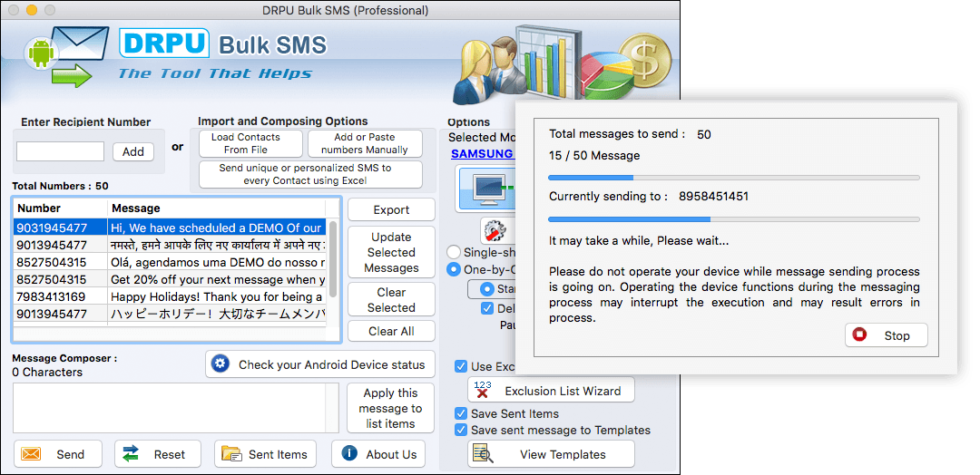Click the red Stop icon in progress dialog
Screen dimensions: 980x475
860,335
